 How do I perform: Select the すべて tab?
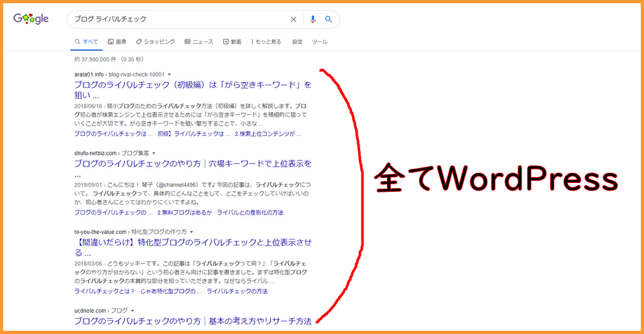coord(86,42)
